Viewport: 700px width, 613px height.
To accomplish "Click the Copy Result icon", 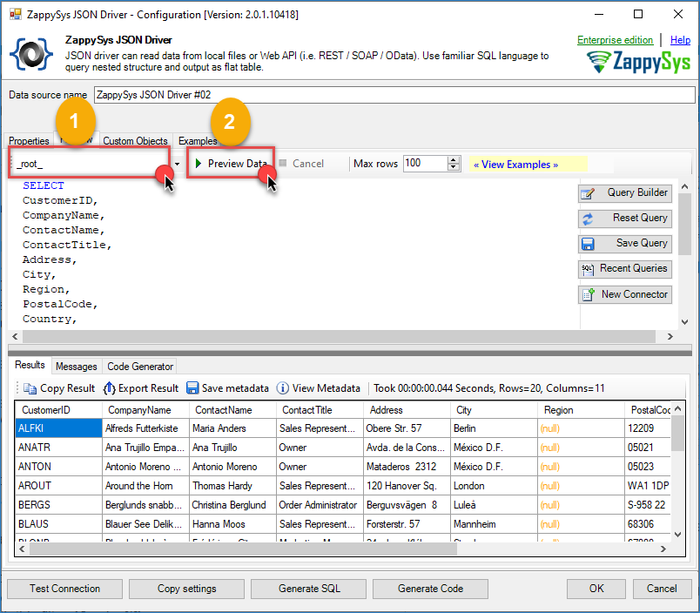I will tap(30, 388).
